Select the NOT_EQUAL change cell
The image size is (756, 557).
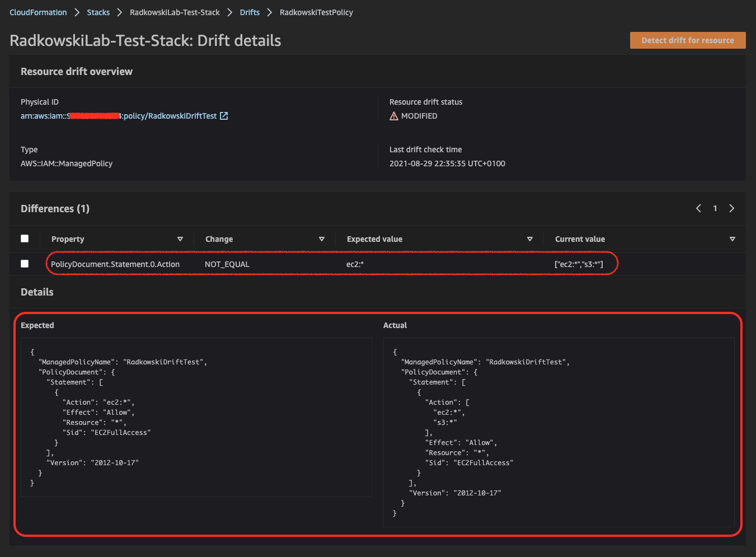tap(227, 264)
